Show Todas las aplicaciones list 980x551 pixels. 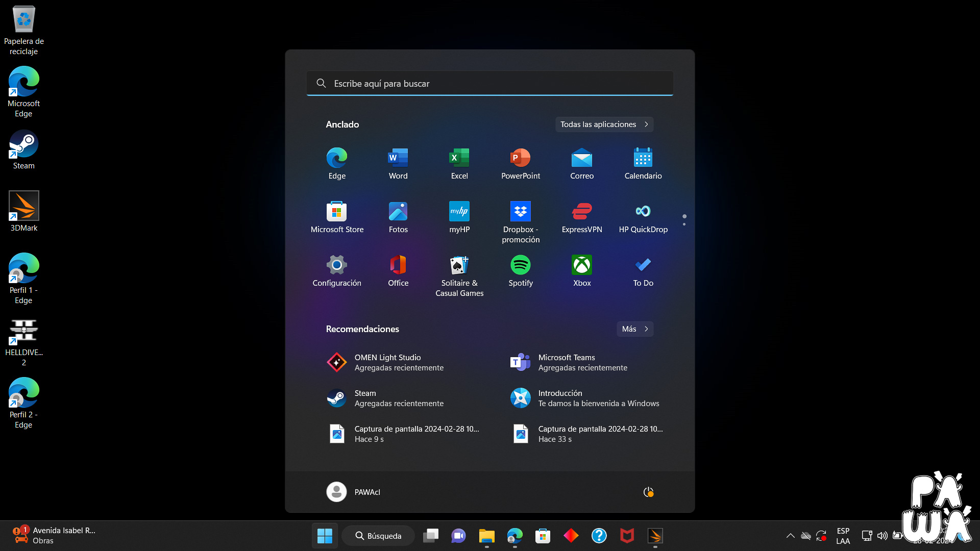pyautogui.click(x=604, y=124)
